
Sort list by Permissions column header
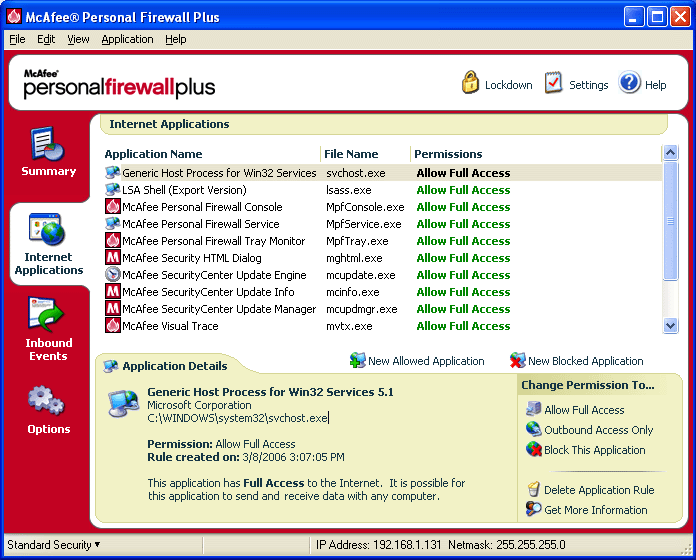(x=448, y=154)
